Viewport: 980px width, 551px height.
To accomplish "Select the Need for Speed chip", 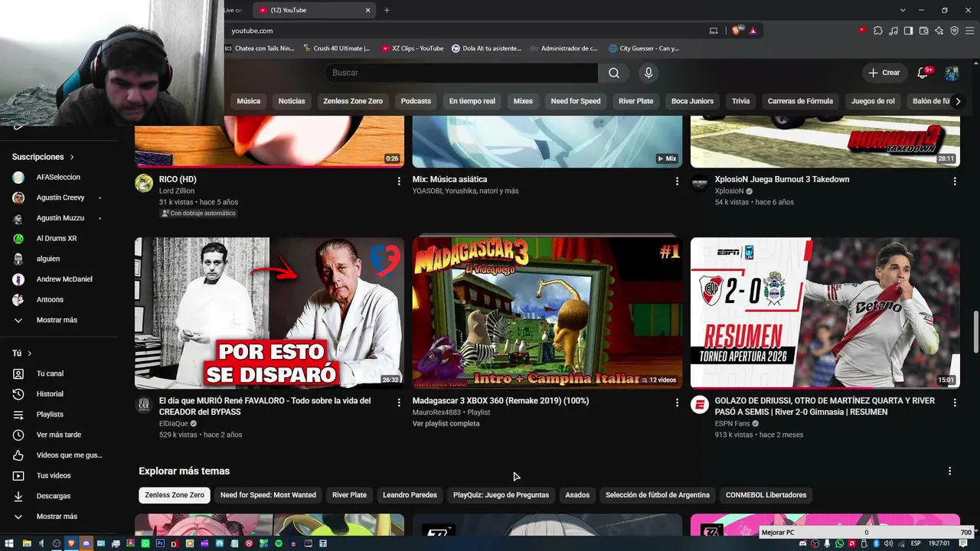I will (576, 101).
